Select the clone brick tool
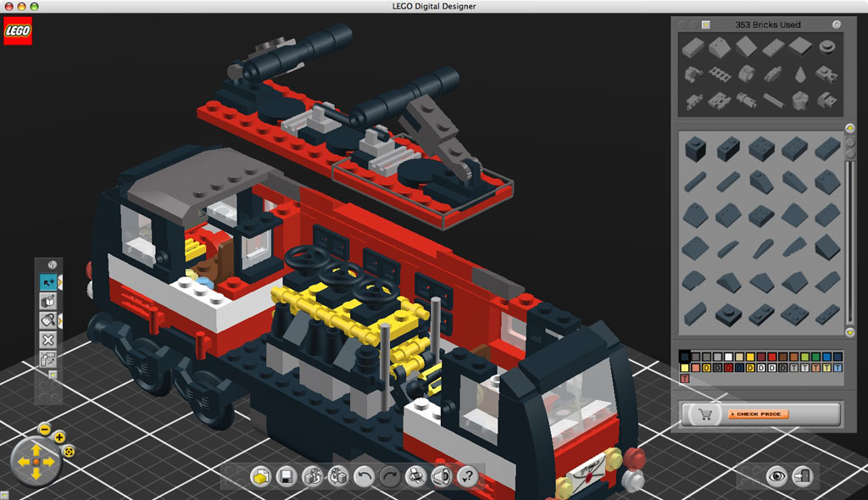This screenshot has width=868, height=500. (47, 300)
